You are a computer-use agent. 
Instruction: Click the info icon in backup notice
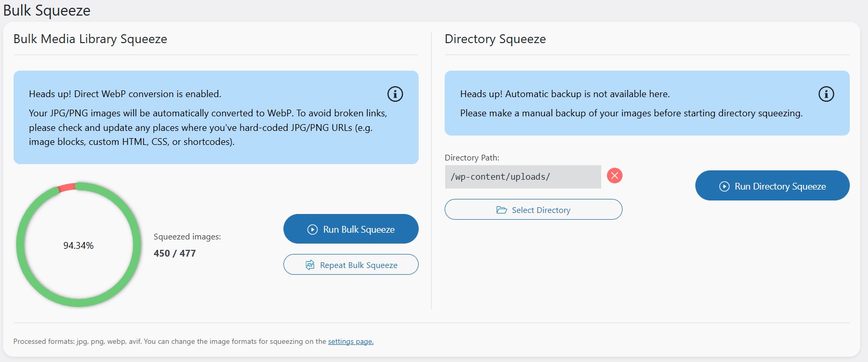(x=826, y=94)
